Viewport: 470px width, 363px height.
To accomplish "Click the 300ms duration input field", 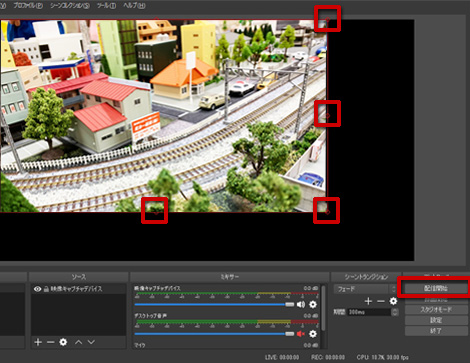I will (x=369, y=312).
